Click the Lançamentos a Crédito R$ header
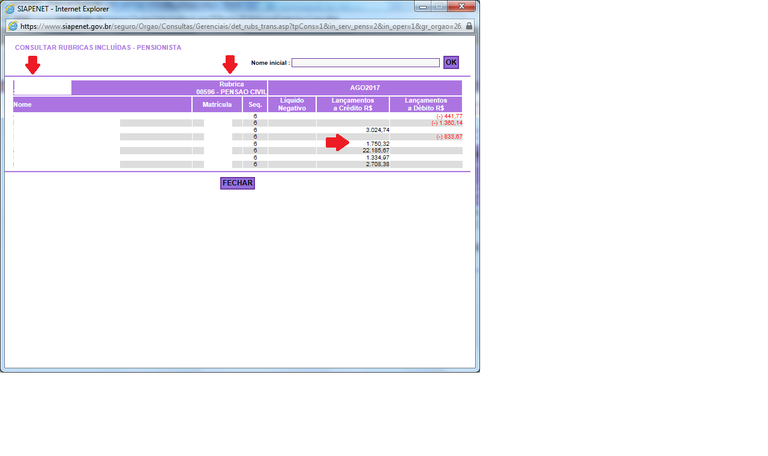The height and width of the screenshot is (456, 768). (352, 104)
